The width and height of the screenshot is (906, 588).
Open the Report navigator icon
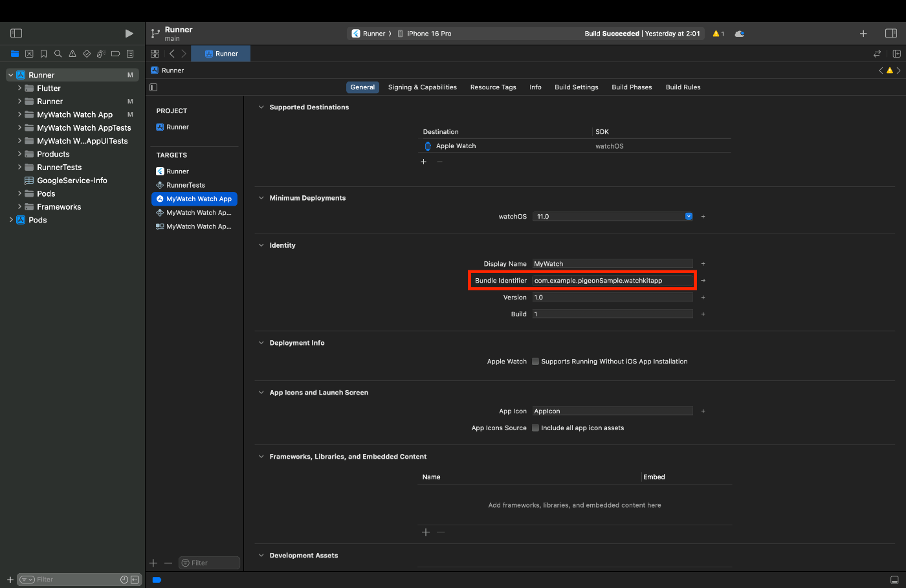[x=130, y=54]
